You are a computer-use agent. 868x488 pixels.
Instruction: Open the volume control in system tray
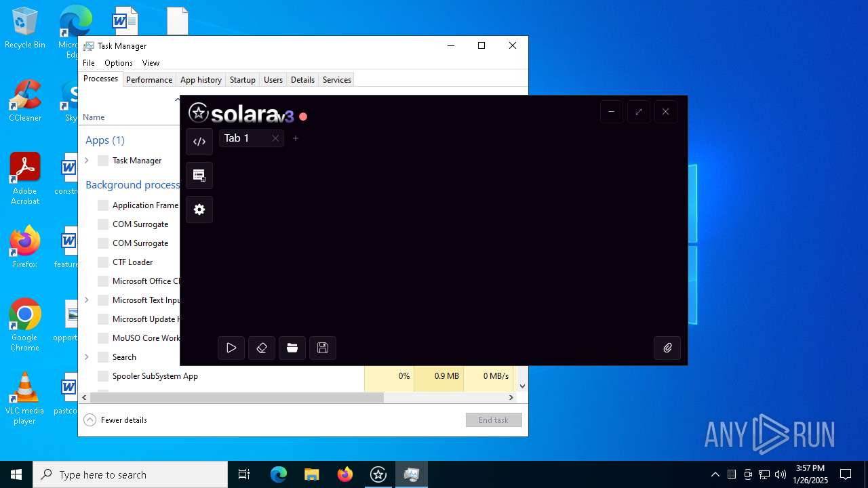[781, 474]
